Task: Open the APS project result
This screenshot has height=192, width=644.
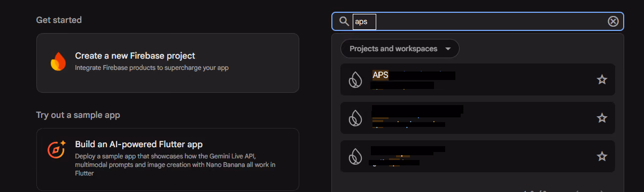Action: (x=478, y=80)
